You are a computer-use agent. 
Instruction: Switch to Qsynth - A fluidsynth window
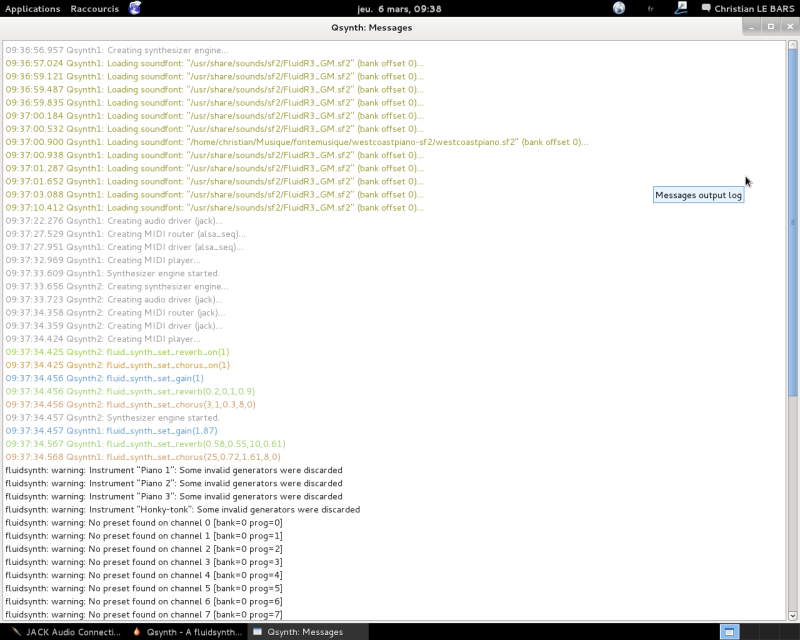(x=187, y=632)
